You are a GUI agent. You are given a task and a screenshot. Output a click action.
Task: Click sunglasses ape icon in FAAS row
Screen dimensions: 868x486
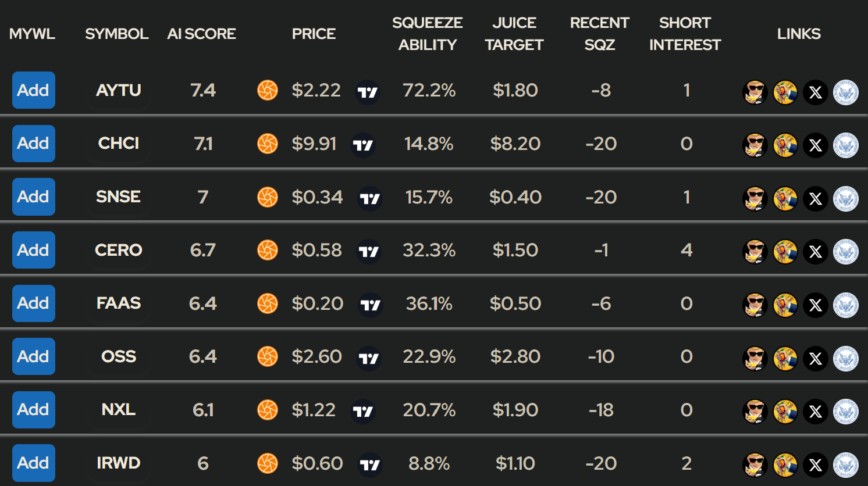tap(755, 305)
